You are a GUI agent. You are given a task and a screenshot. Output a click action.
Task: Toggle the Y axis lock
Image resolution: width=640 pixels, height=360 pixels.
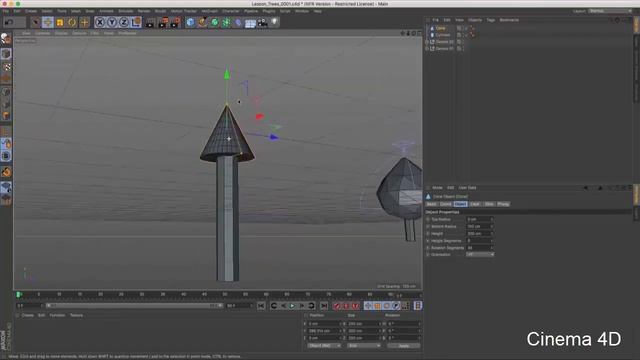112,22
